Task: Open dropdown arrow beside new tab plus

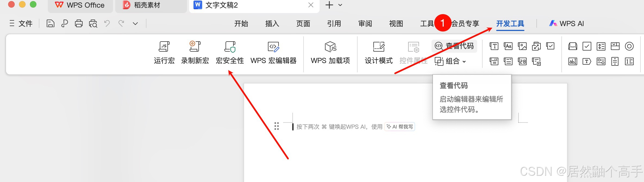Action: point(340,5)
